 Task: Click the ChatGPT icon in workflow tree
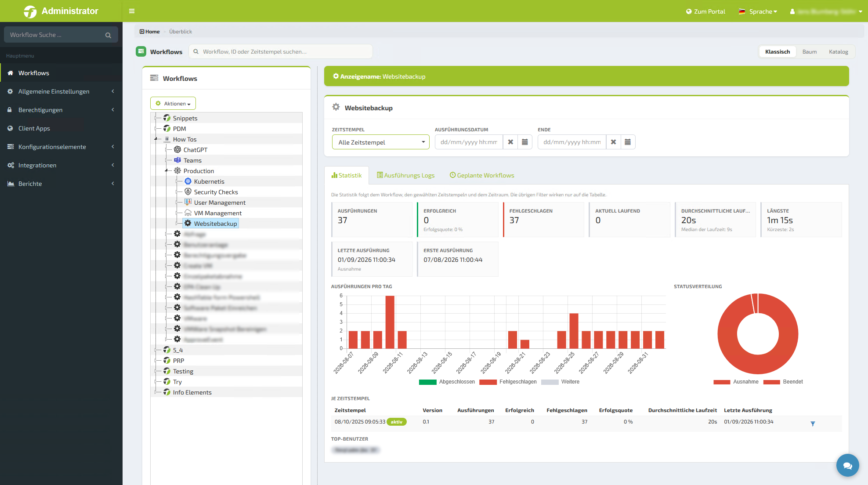click(x=177, y=149)
